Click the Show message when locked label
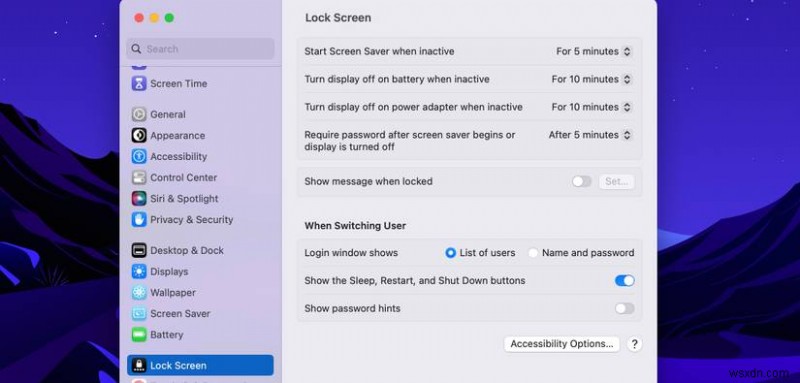Image resolution: width=800 pixels, height=383 pixels. click(x=368, y=182)
